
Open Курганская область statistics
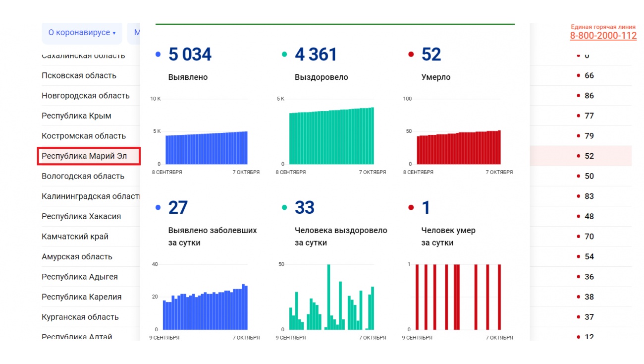point(80,317)
